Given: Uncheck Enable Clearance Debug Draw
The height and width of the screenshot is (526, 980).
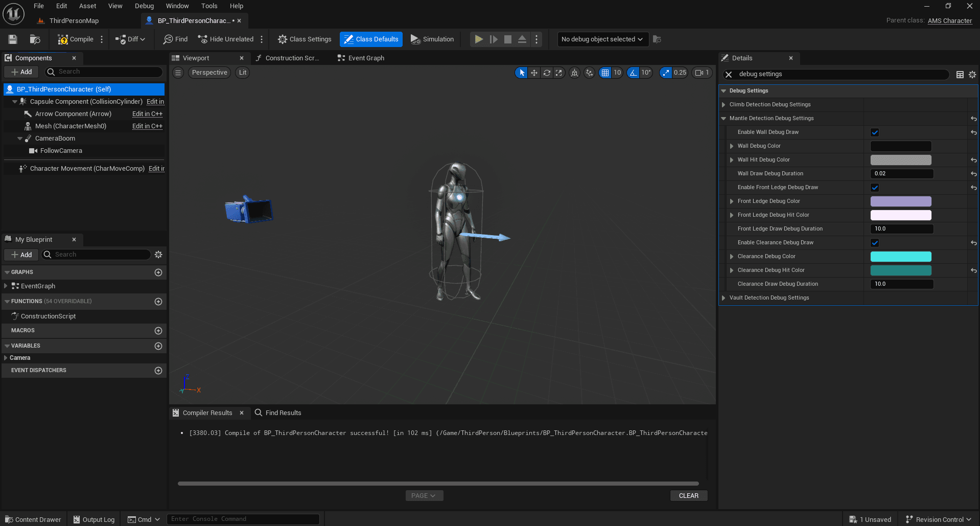Looking at the screenshot, I should [x=875, y=243].
